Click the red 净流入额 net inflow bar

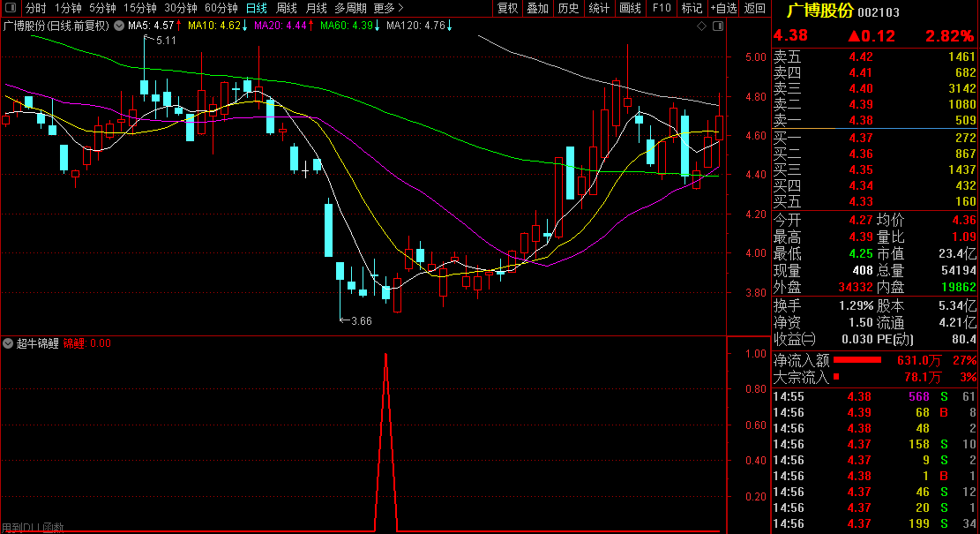pyautogui.click(x=857, y=360)
